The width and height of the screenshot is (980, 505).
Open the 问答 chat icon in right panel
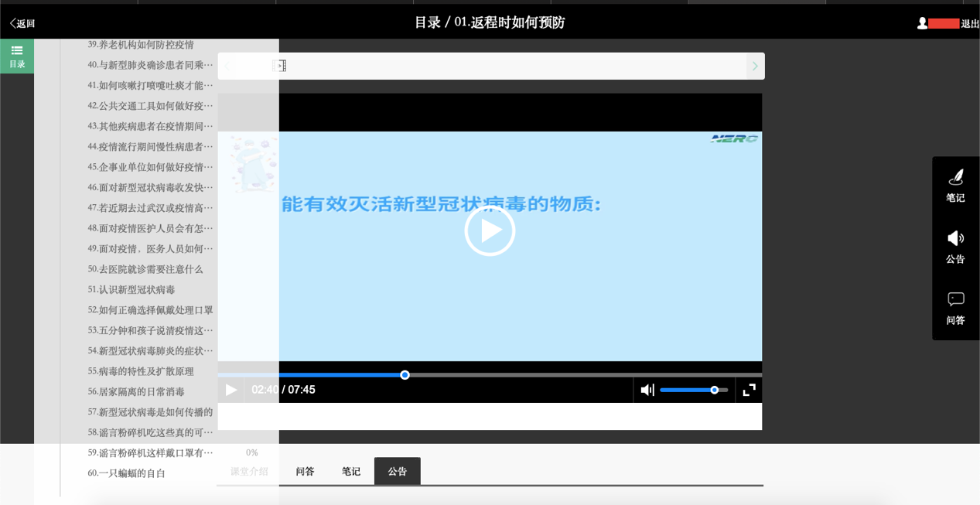(x=955, y=309)
